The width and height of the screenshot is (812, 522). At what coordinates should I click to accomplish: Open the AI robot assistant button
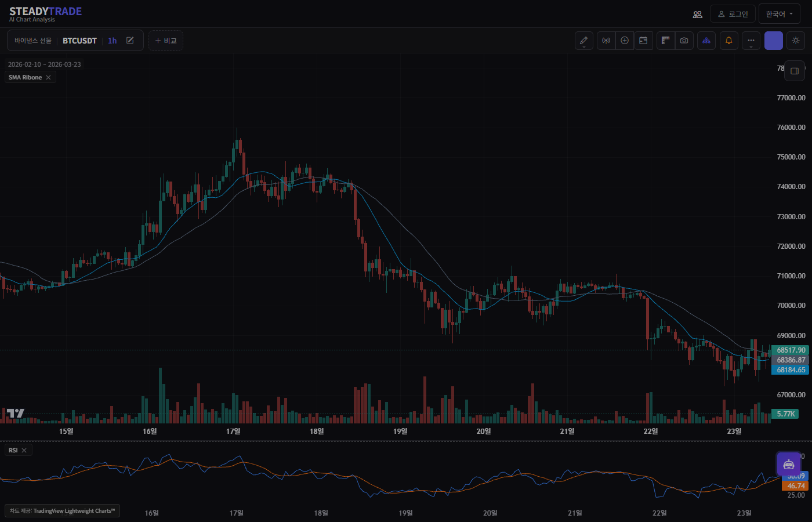point(789,464)
